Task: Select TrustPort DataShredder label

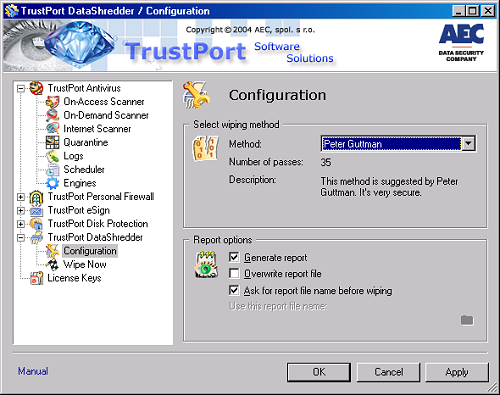Action: (x=95, y=237)
